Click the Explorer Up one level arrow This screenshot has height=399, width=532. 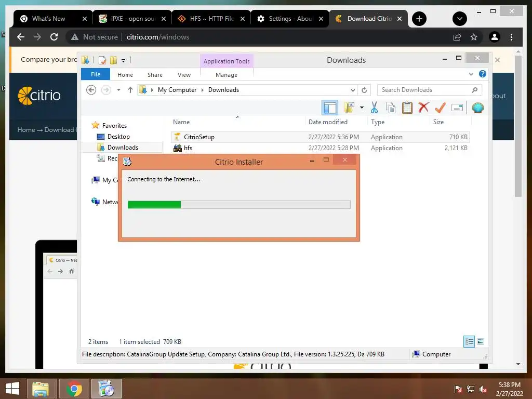click(x=130, y=90)
